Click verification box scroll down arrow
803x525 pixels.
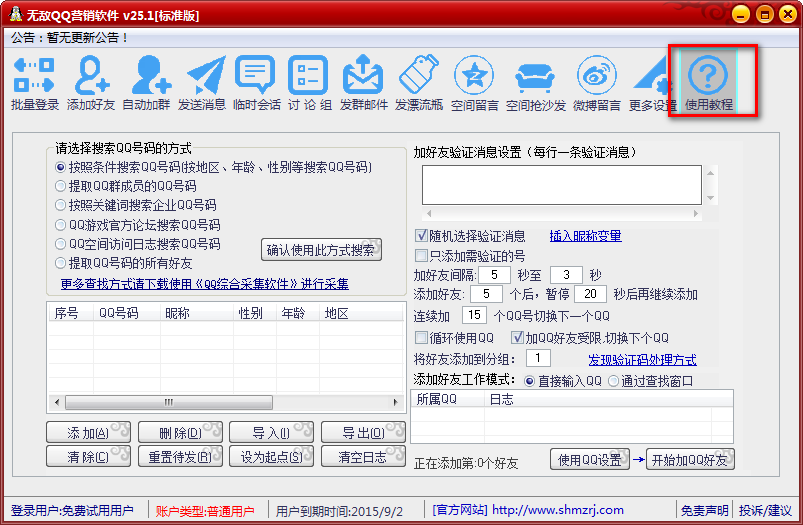[710, 198]
